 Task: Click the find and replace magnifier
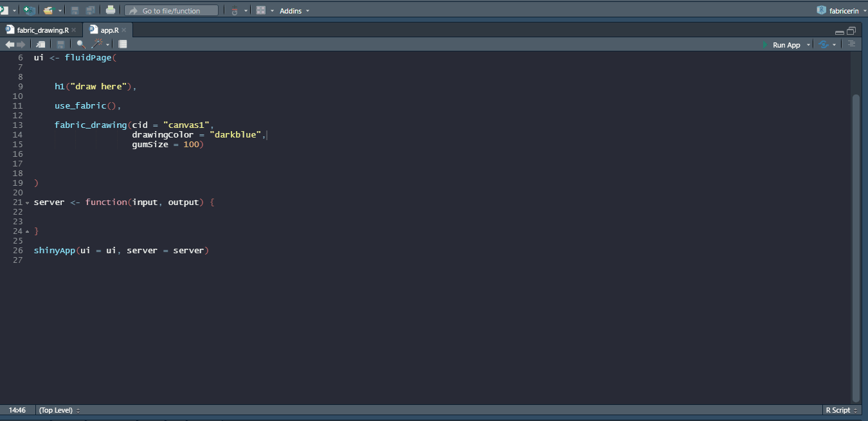point(81,44)
